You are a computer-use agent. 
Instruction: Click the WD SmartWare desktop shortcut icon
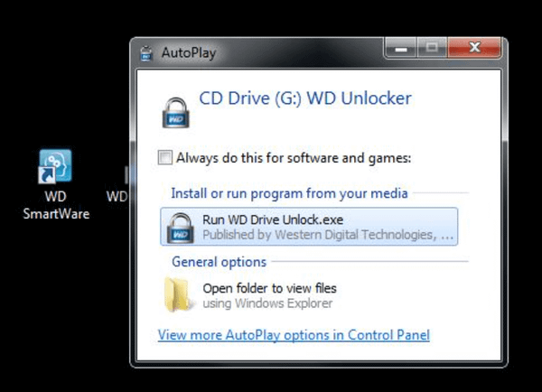pos(53,167)
